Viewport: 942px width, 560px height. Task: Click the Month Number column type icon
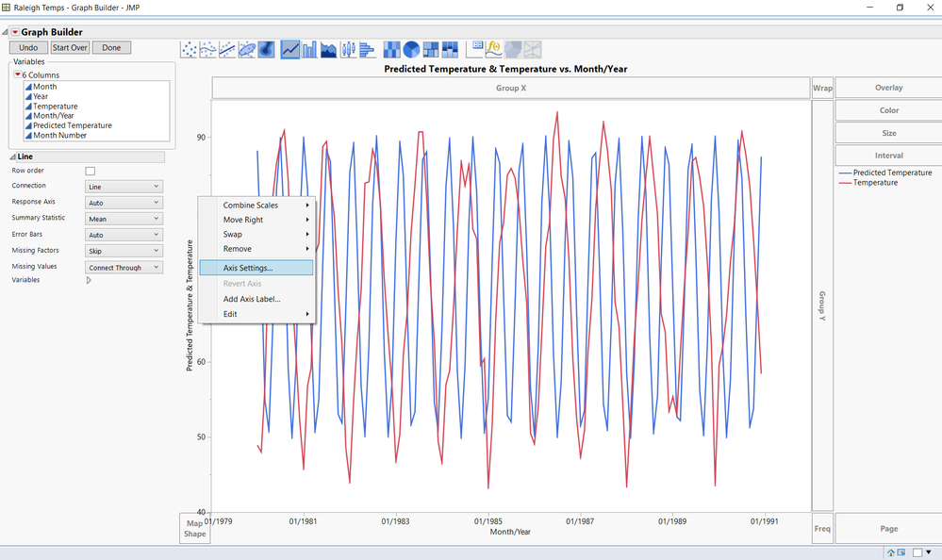(x=28, y=135)
